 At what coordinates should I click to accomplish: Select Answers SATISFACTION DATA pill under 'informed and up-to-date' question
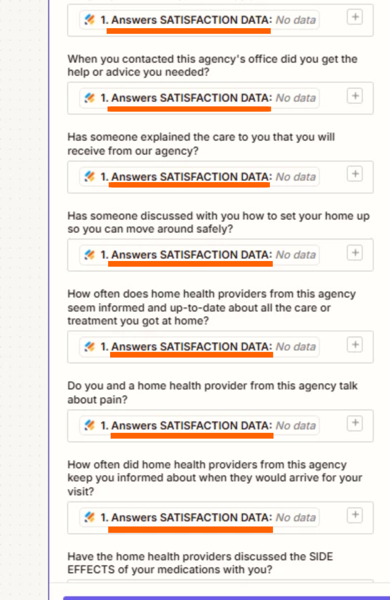[x=199, y=347]
